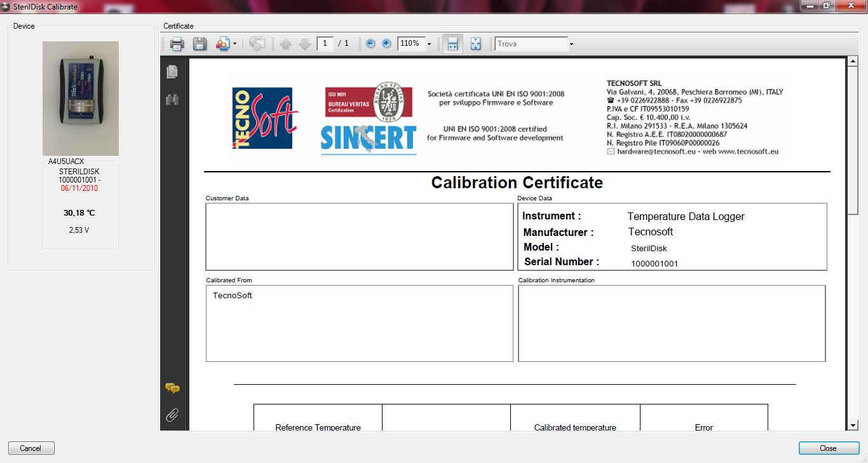This screenshot has height=463, width=868.
Task: Open the Comments panel icon
Action: (172, 388)
